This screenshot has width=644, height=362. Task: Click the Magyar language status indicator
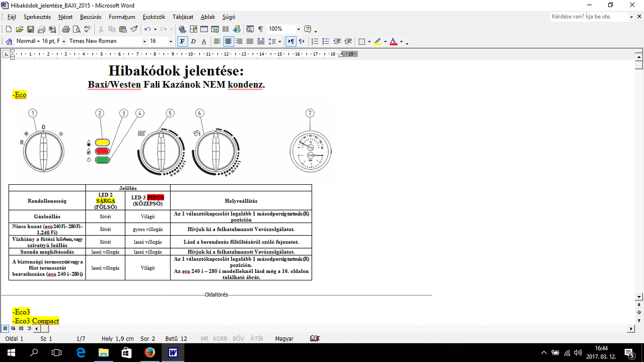point(284,339)
